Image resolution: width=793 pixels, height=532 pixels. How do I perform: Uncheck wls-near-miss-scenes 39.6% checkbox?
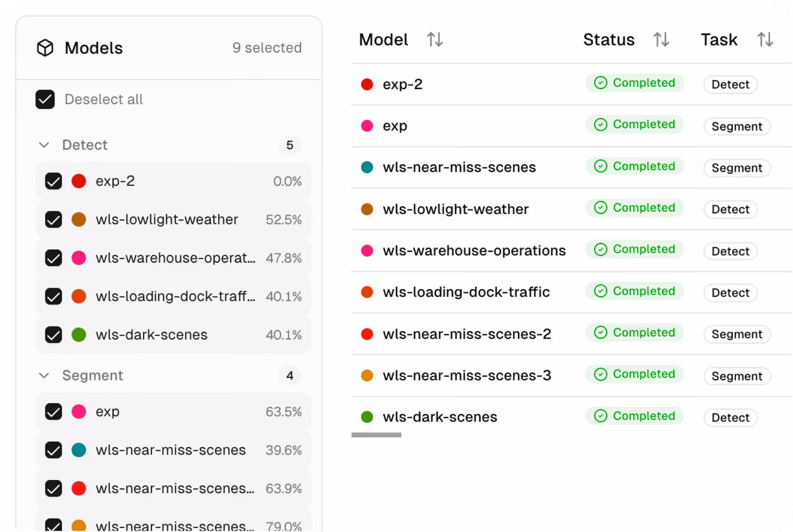click(x=53, y=450)
